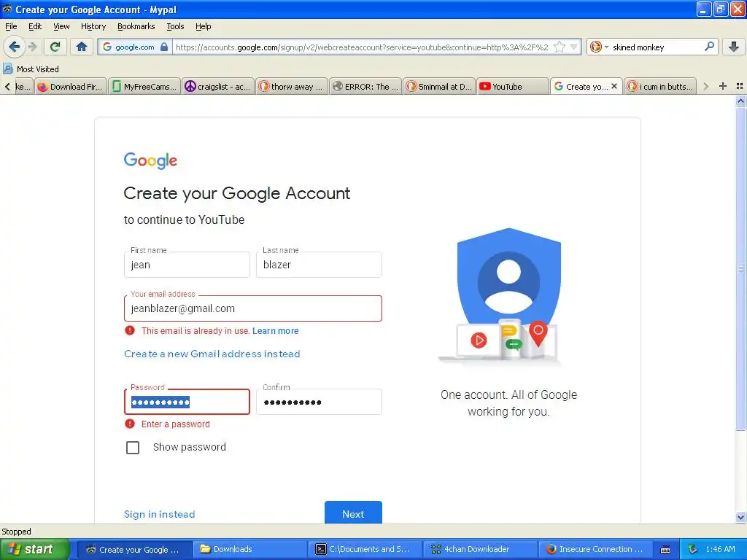The image size is (747, 560).
Task: Open the Windows Start menu
Action: click(35, 549)
